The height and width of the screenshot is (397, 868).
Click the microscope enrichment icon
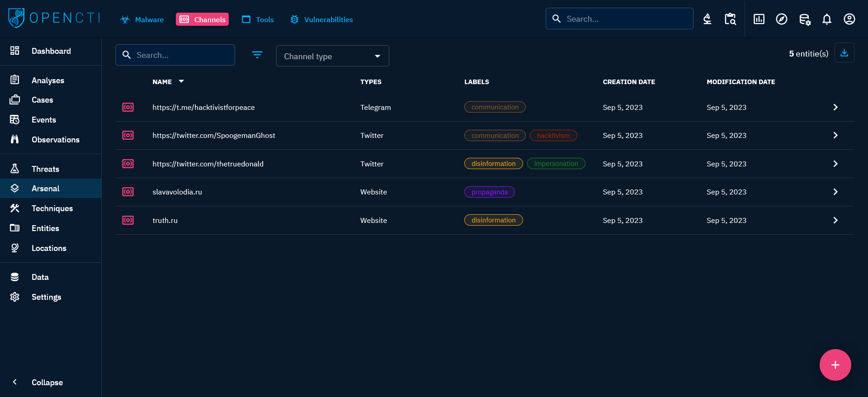pyautogui.click(x=708, y=19)
